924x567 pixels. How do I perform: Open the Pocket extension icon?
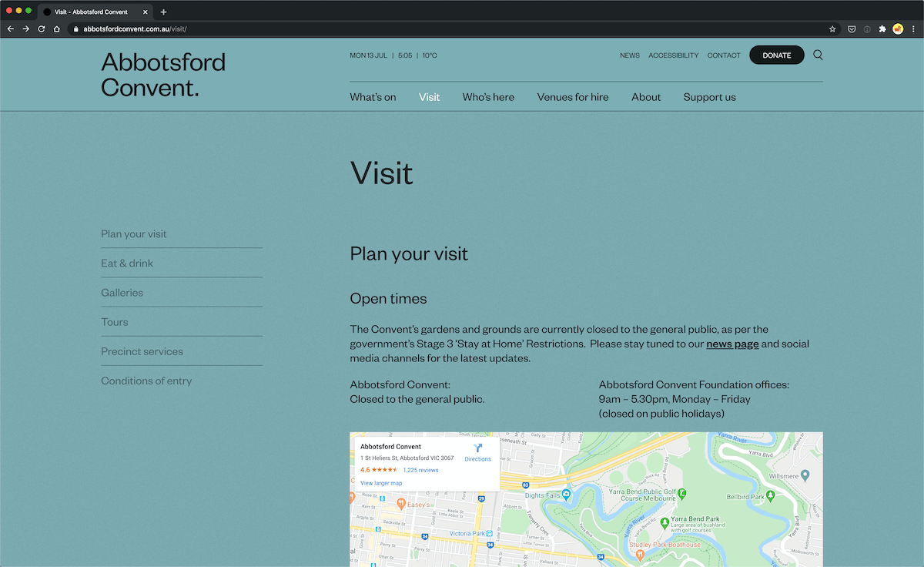852,29
